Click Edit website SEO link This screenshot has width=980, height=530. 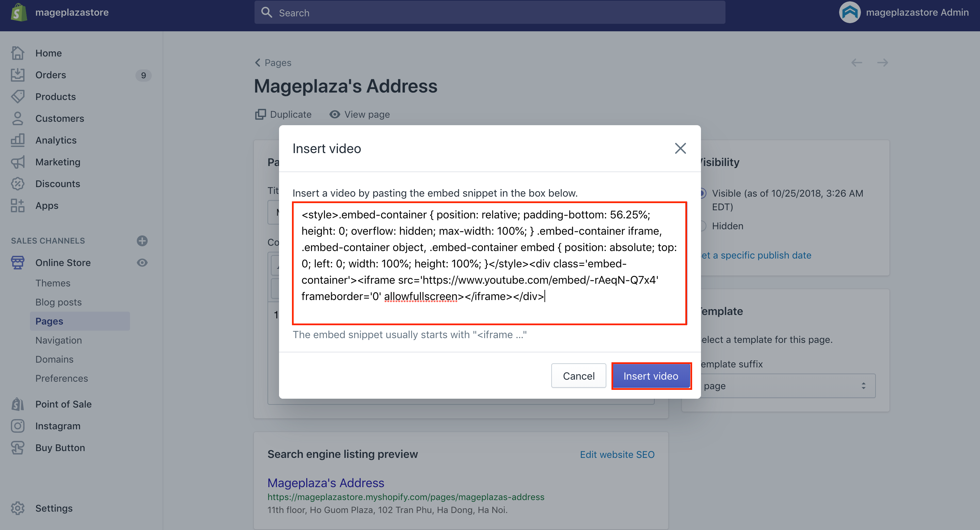point(617,454)
